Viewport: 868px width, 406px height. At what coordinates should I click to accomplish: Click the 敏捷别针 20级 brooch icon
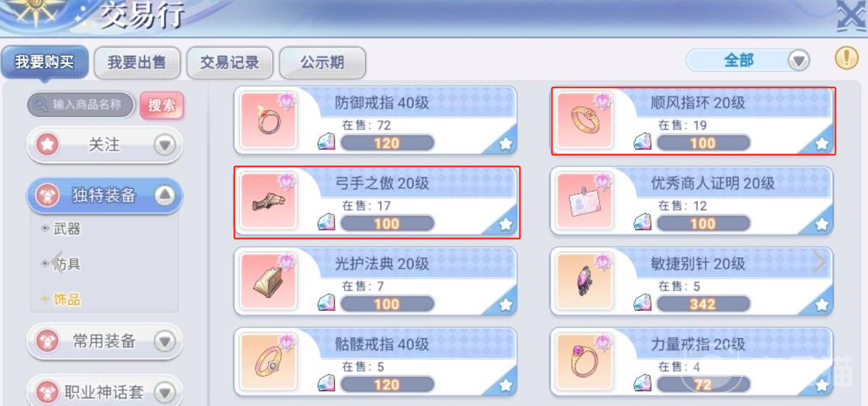click(x=584, y=281)
